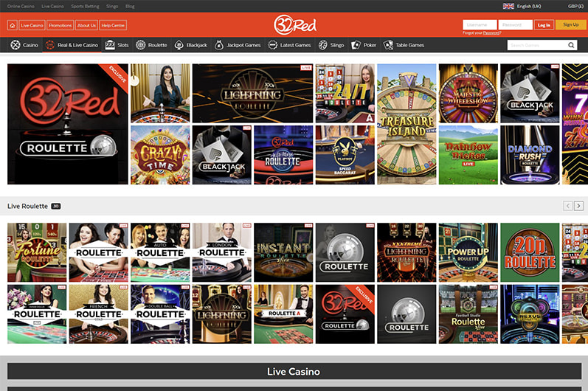Screen dimensions: 588x391
Task: Click the 32Red logo
Action: click(x=294, y=24)
